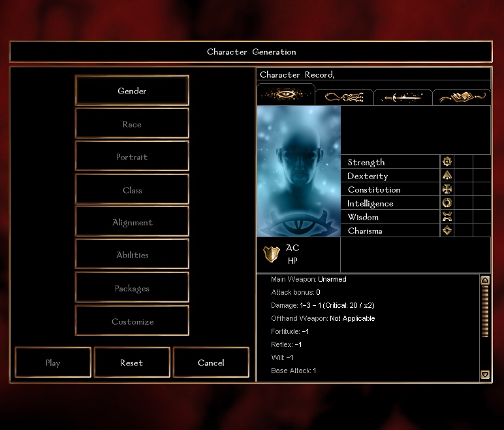The width and height of the screenshot is (504, 430).
Task: Click the scroll down arrow in stats list
Action: point(485,374)
